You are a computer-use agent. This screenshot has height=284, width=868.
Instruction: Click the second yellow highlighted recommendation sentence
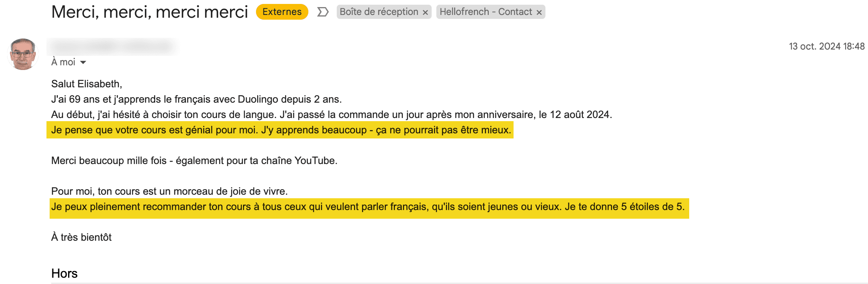click(368, 206)
